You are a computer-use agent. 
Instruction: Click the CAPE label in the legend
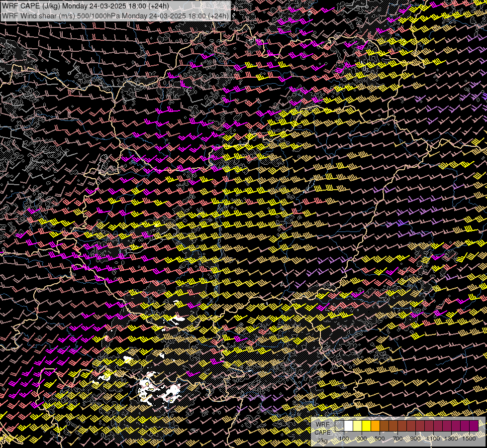click(x=323, y=433)
